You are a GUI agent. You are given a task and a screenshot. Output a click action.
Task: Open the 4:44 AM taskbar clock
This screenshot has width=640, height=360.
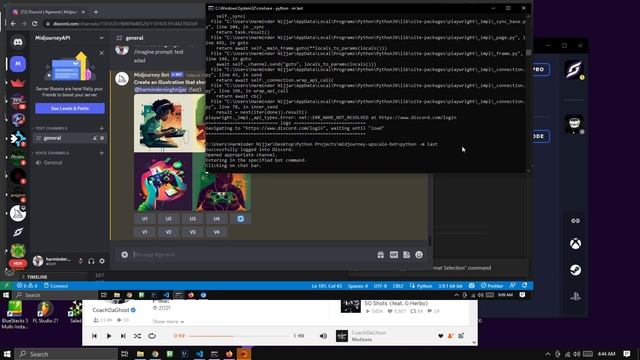pos(606,354)
